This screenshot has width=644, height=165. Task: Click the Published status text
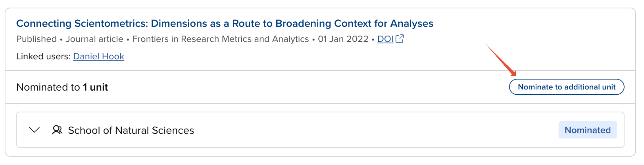click(x=37, y=39)
